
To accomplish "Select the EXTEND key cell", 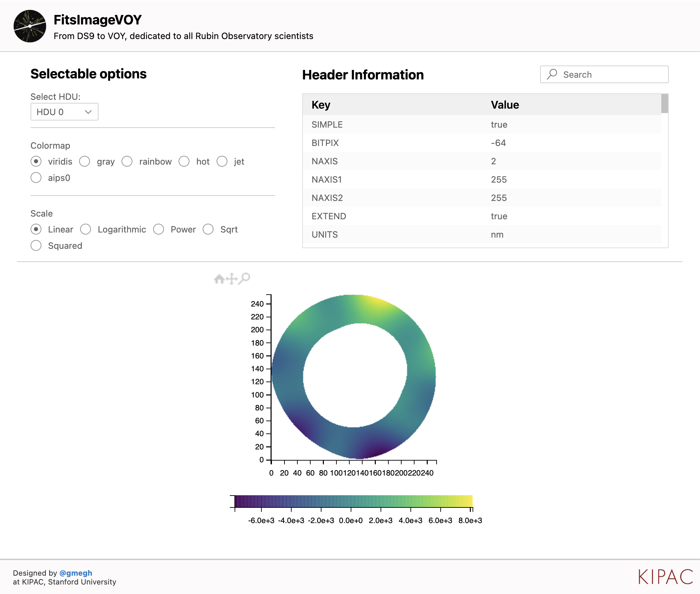I will (x=329, y=216).
